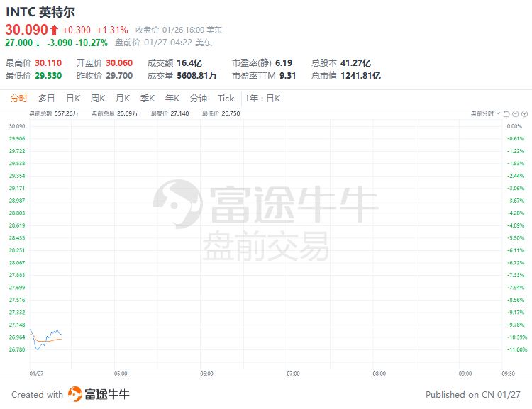Click the 市盈率(静) value 6.19
The height and width of the screenshot is (409, 532).
tap(284, 63)
